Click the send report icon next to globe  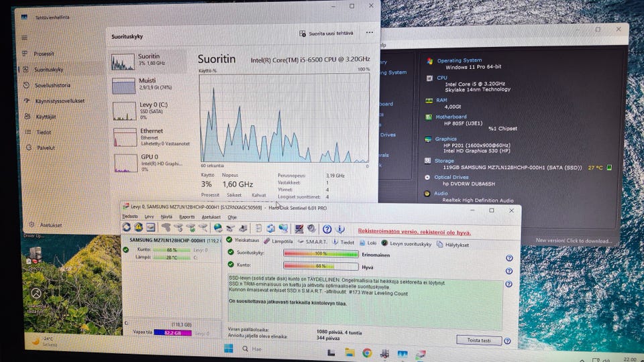[230, 228]
